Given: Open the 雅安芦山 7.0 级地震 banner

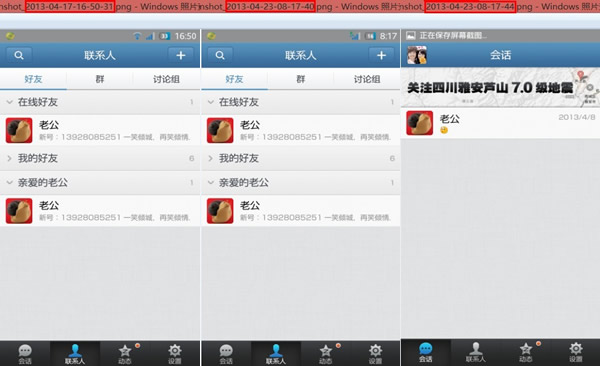Looking at the screenshot, I should click(501, 88).
